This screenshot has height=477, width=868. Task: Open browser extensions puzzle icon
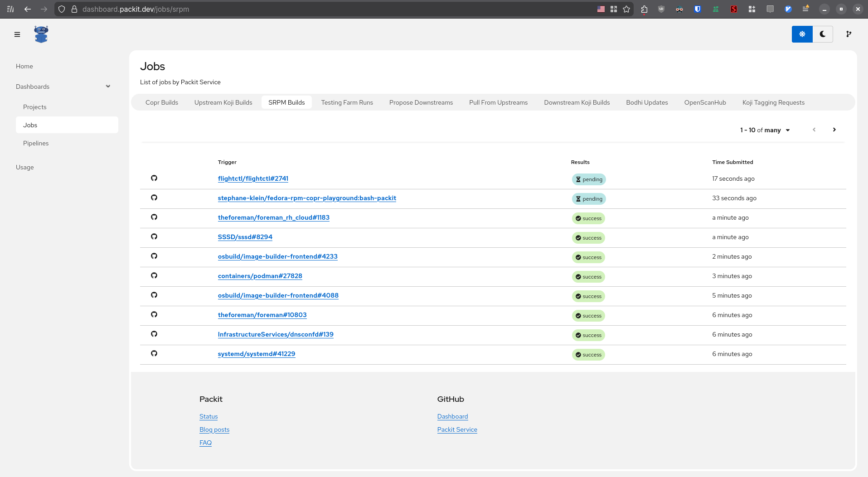tap(644, 9)
